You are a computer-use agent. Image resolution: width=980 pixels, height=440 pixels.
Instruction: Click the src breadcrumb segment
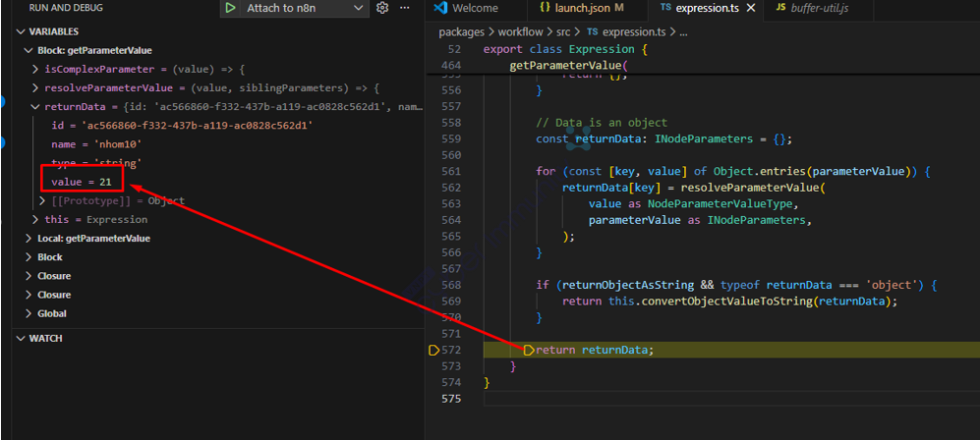pos(563,32)
